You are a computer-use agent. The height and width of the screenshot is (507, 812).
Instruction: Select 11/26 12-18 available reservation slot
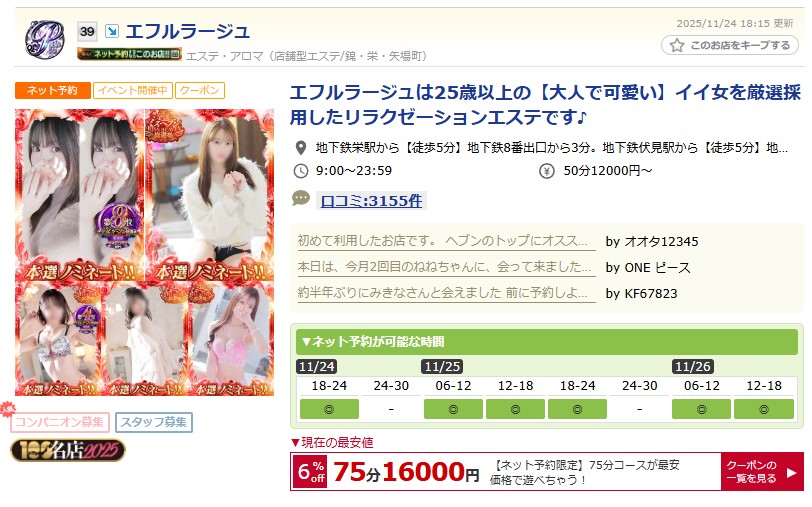tap(764, 409)
